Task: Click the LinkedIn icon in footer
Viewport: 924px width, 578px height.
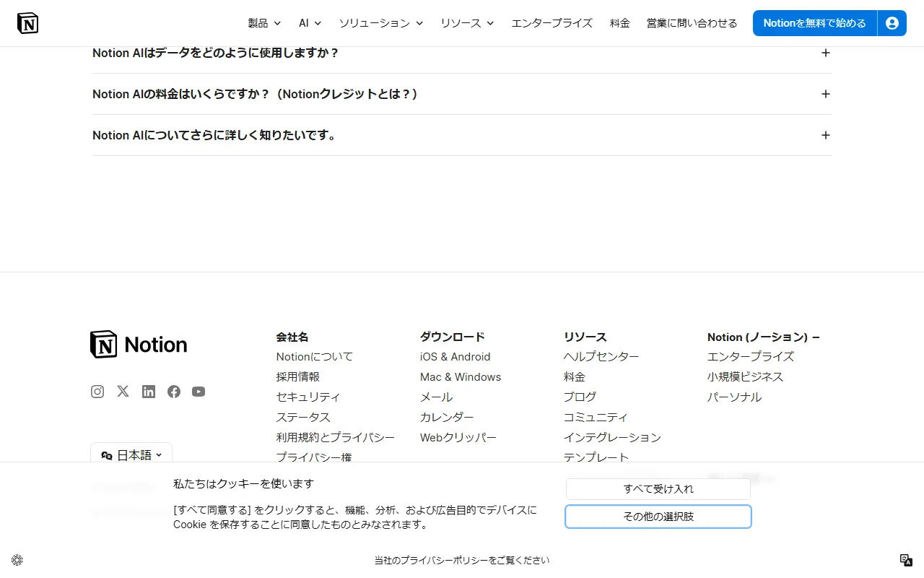Action: coord(148,392)
